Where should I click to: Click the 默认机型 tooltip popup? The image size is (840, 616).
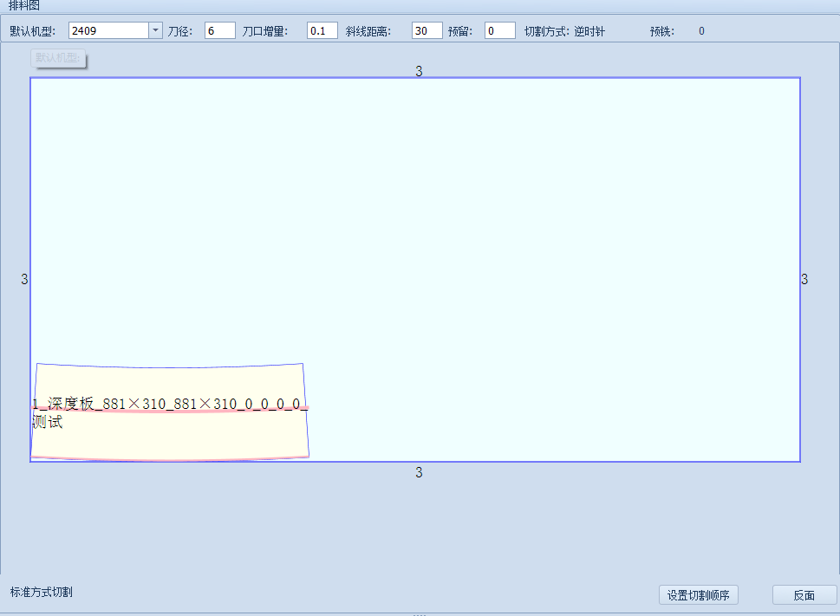pos(58,58)
